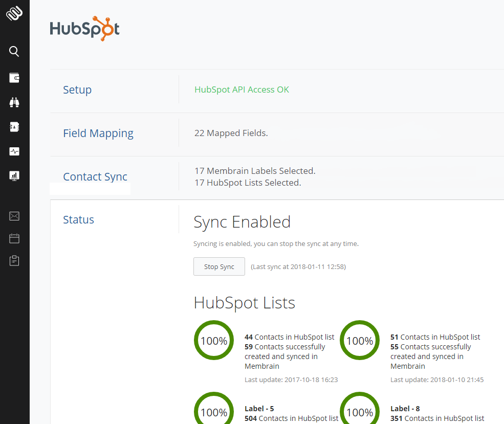Click the Membrain logo in the sidebar

point(14,13)
